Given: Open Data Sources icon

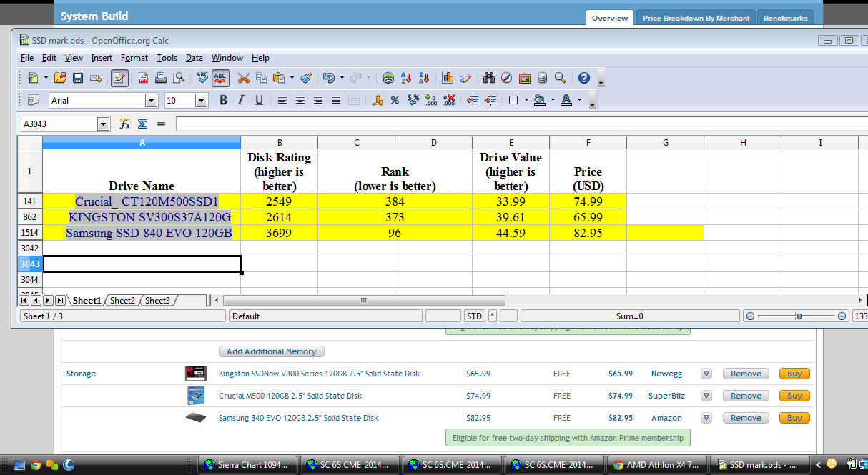Looking at the screenshot, I should pyautogui.click(x=543, y=78).
